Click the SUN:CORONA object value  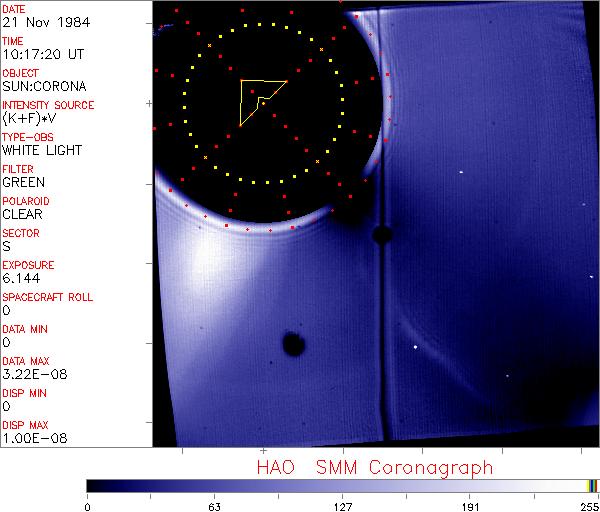(42, 86)
